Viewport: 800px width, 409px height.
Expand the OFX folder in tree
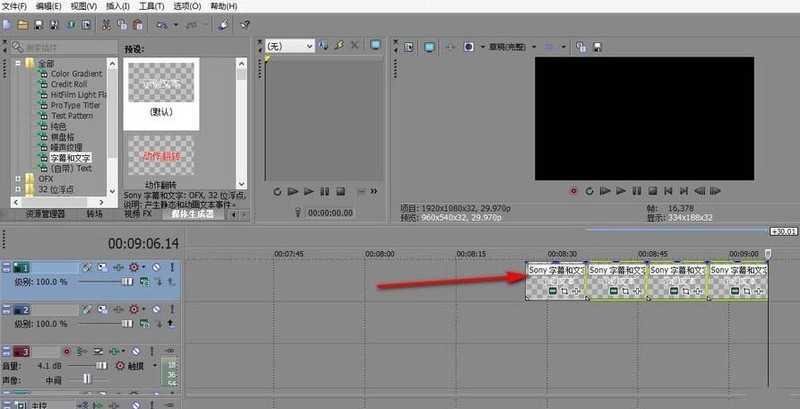click(x=17, y=178)
